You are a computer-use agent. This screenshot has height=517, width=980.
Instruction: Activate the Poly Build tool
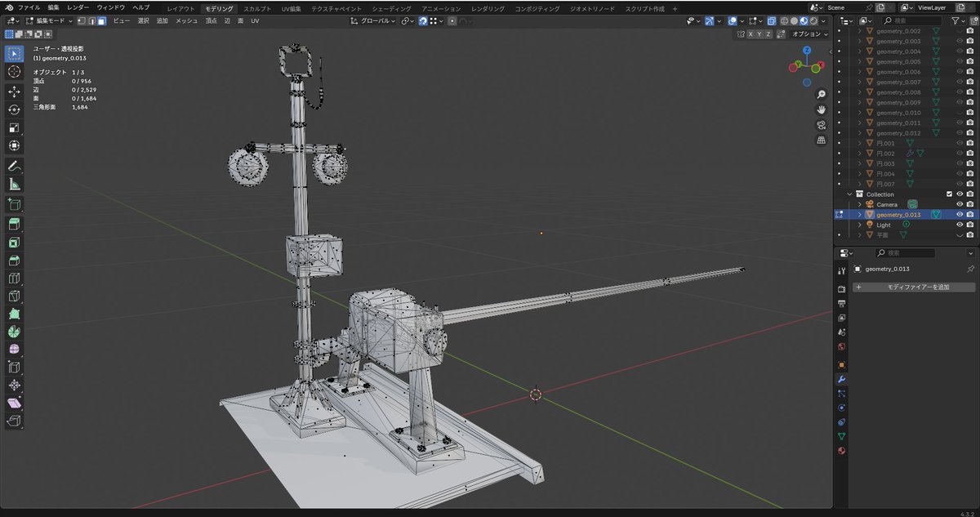(x=14, y=314)
